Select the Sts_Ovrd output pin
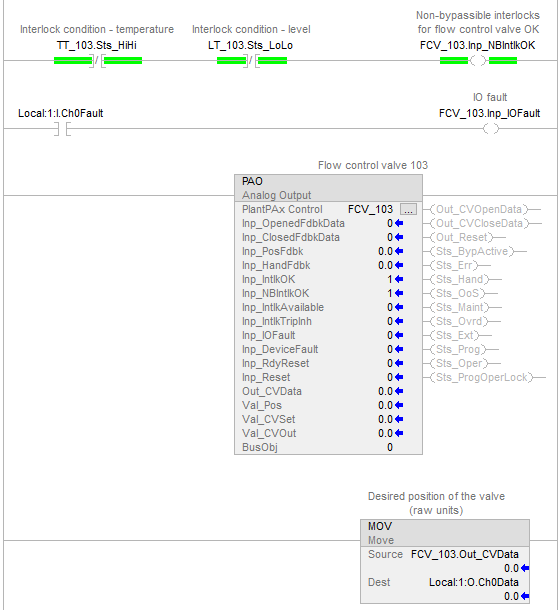This screenshot has height=610, width=560. coord(459,321)
